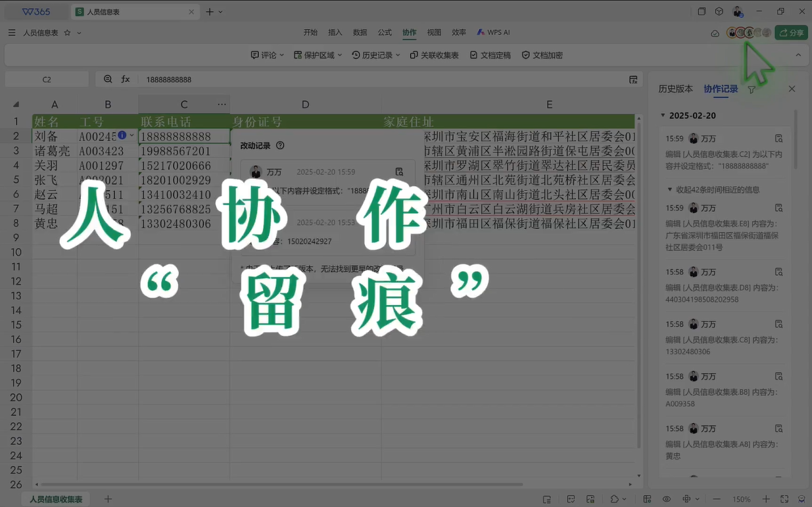Click the filter icon in collaboration panel
Image resolution: width=812 pixels, height=507 pixels.
[752, 89]
